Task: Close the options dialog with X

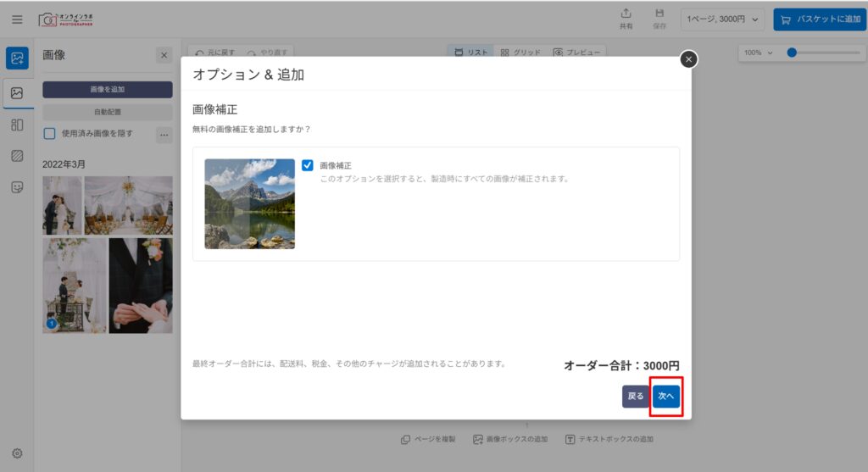Action: click(688, 58)
